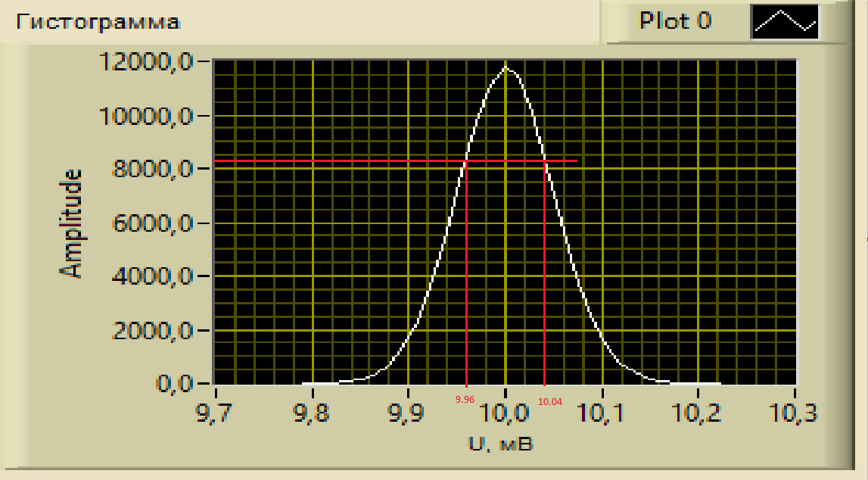Select the 10,2 X-axis label

point(698,413)
